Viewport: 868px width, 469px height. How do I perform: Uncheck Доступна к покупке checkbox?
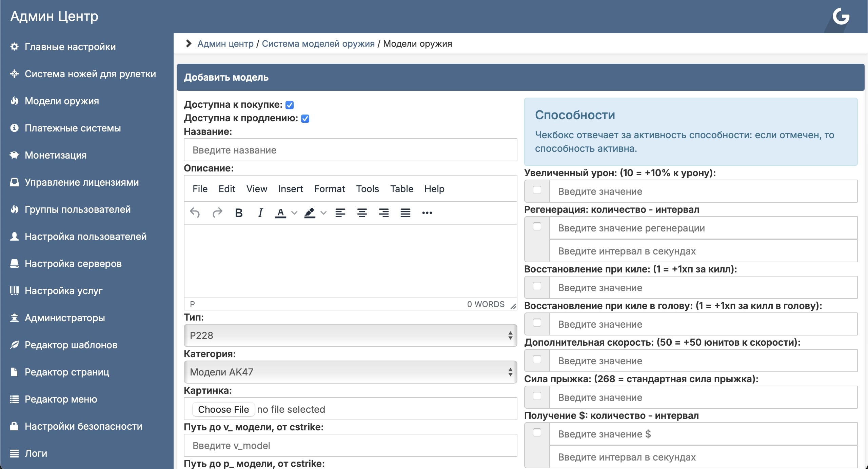pyautogui.click(x=290, y=105)
